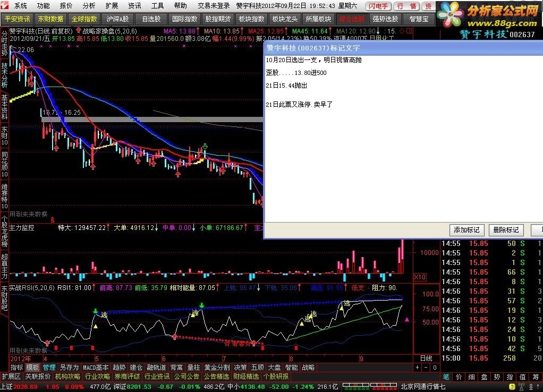Screen dimensions: 543x392
Task: Switch to the 东财股吧 side tab
Action: (4, 298)
